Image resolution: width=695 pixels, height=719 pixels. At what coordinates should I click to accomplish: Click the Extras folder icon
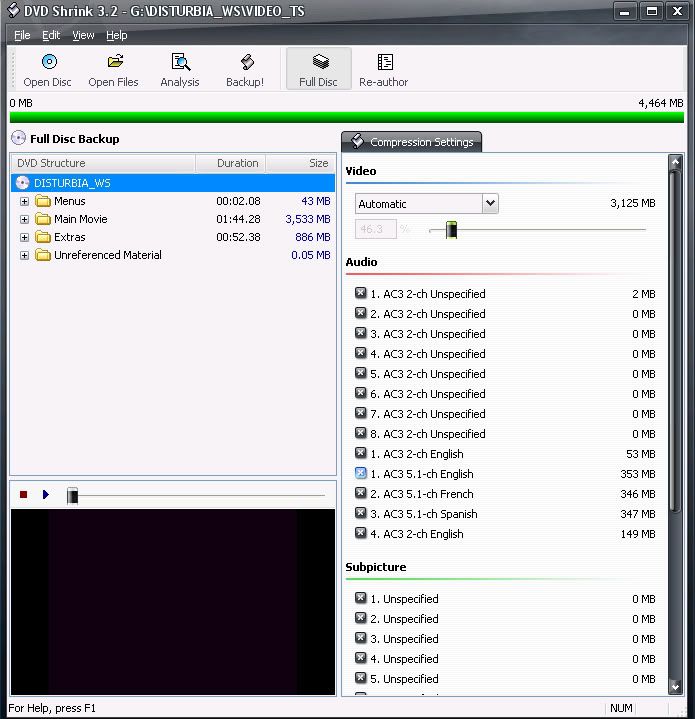(x=43, y=237)
